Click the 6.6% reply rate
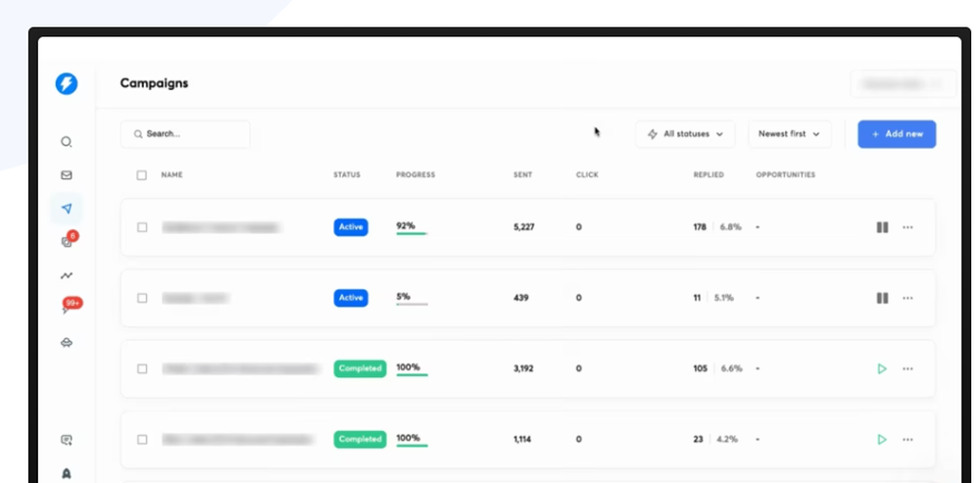This screenshot has width=980, height=483. (732, 368)
